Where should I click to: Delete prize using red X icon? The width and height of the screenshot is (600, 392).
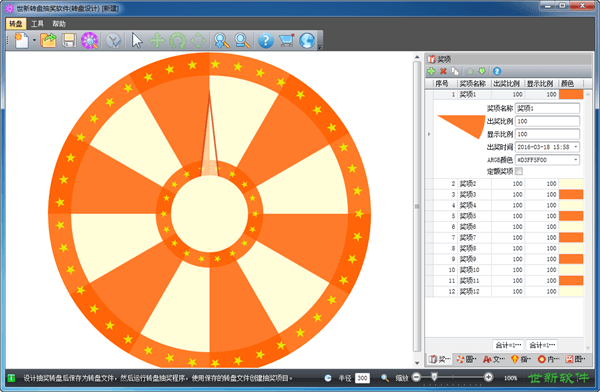pos(443,71)
